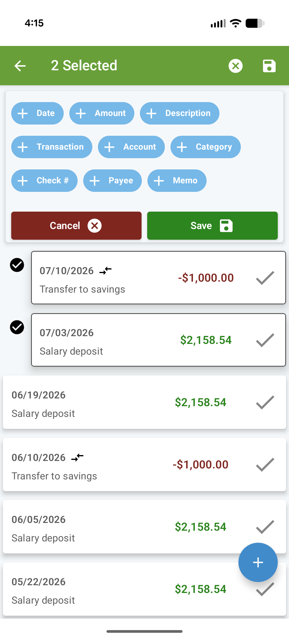Clear selection with header X icon

click(x=235, y=66)
